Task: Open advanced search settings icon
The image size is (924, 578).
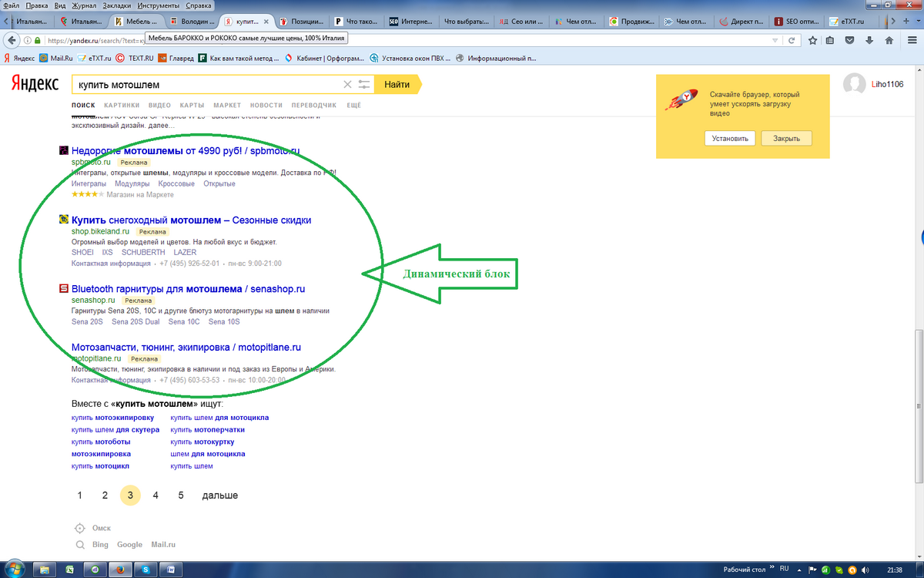Action: [364, 85]
